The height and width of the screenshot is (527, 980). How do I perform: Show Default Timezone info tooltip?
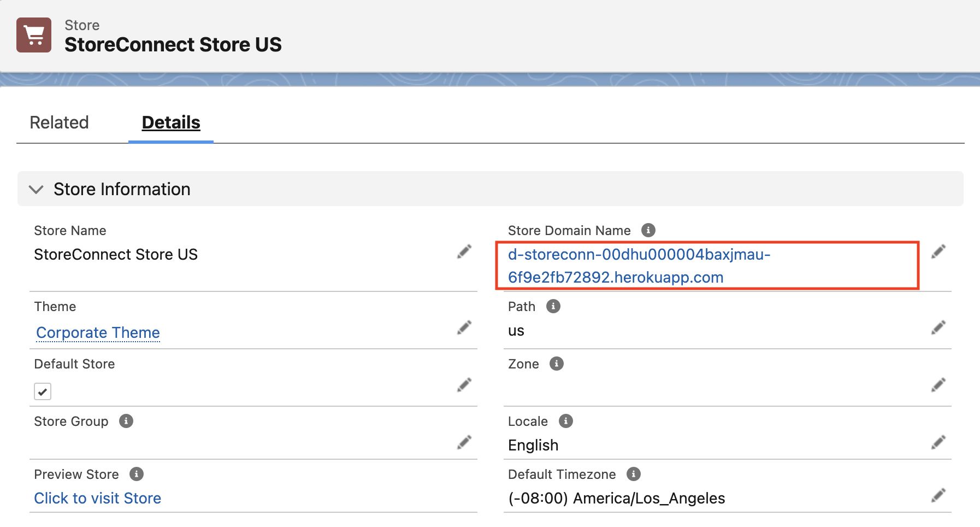[x=634, y=474]
